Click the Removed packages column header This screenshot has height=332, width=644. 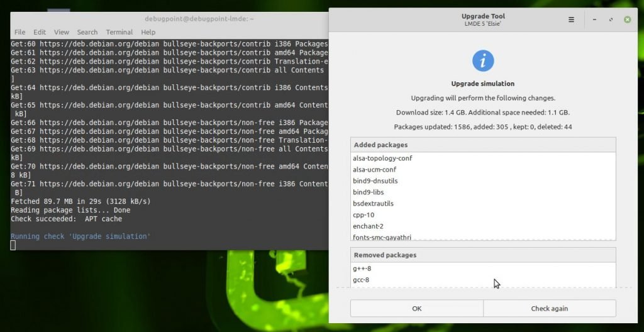pos(482,255)
